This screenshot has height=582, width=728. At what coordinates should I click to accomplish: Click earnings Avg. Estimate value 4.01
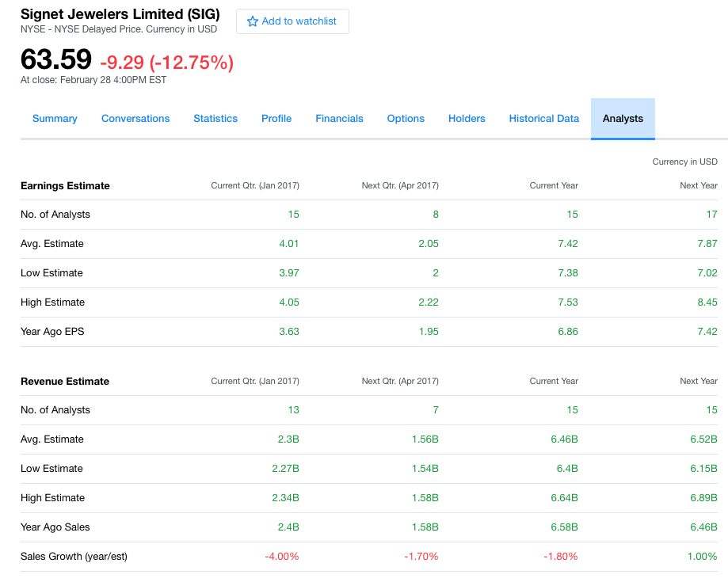pyautogui.click(x=289, y=244)
